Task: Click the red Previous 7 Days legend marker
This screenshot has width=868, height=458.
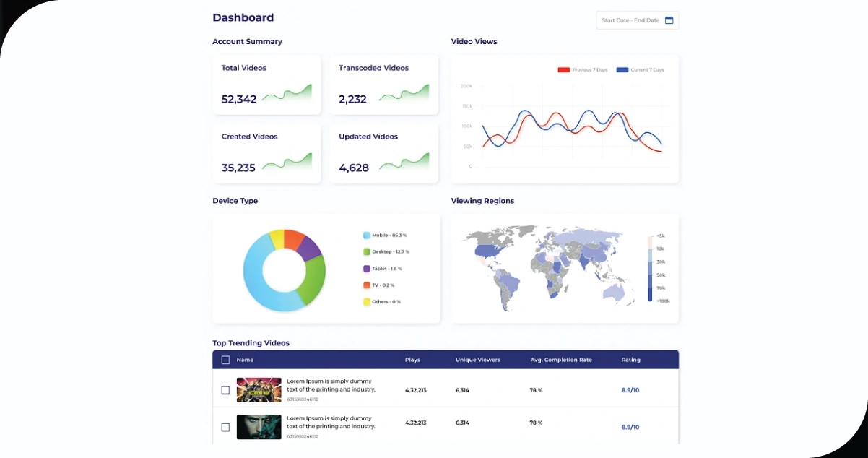Action: [563, 69]
